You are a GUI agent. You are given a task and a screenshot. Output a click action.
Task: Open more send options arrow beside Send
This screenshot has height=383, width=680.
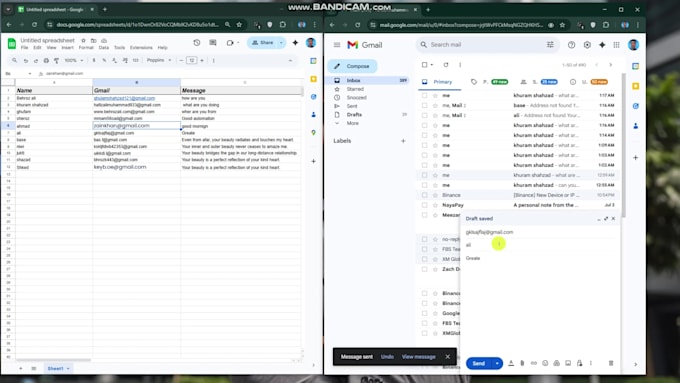point(497,363)
